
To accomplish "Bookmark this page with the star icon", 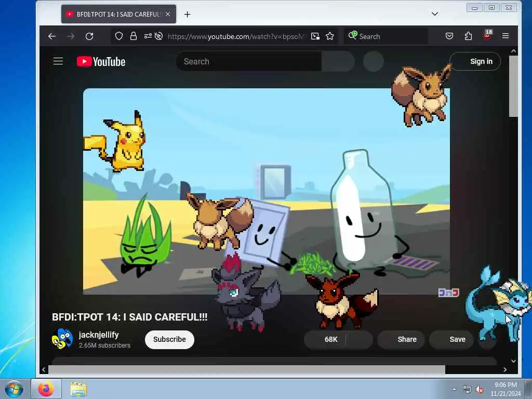I will [330, 36].
